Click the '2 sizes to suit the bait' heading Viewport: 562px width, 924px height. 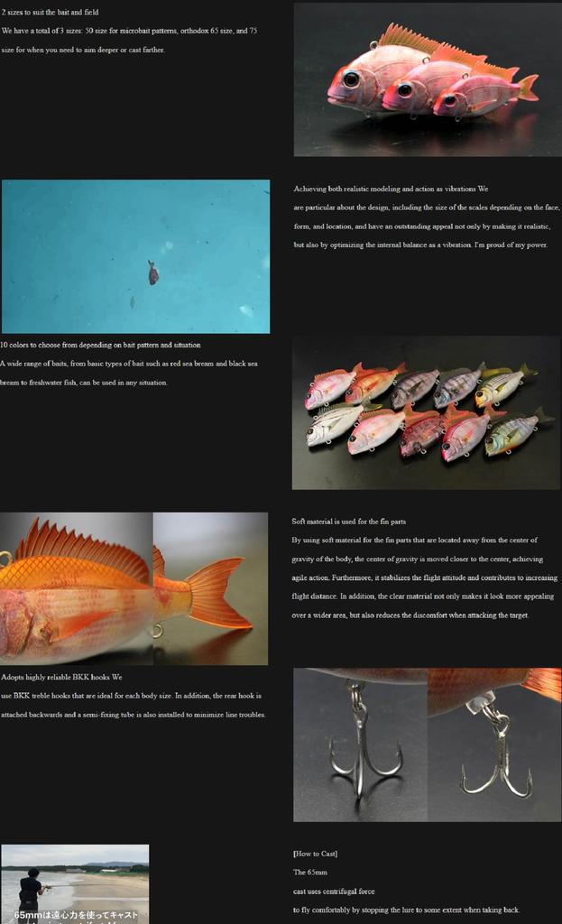(51, 12)
